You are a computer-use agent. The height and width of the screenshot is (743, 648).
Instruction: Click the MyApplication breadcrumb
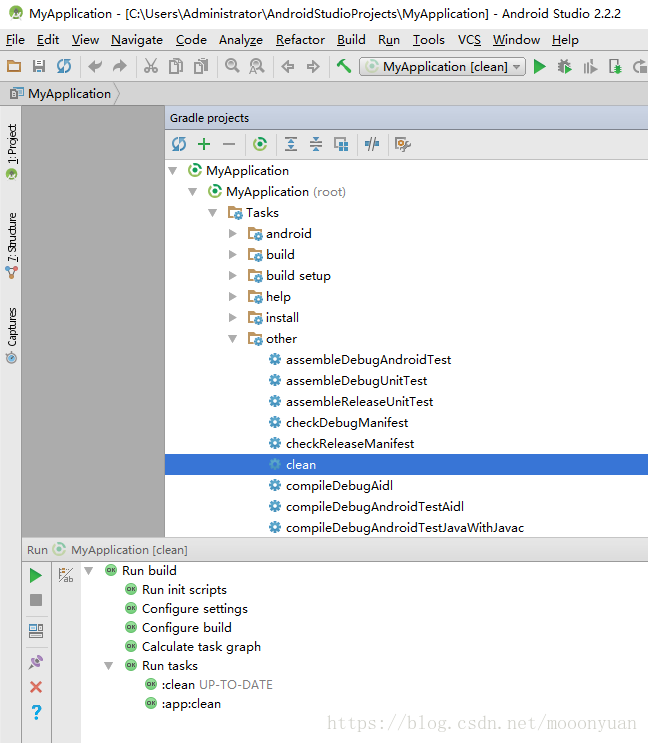click(61, 94)
